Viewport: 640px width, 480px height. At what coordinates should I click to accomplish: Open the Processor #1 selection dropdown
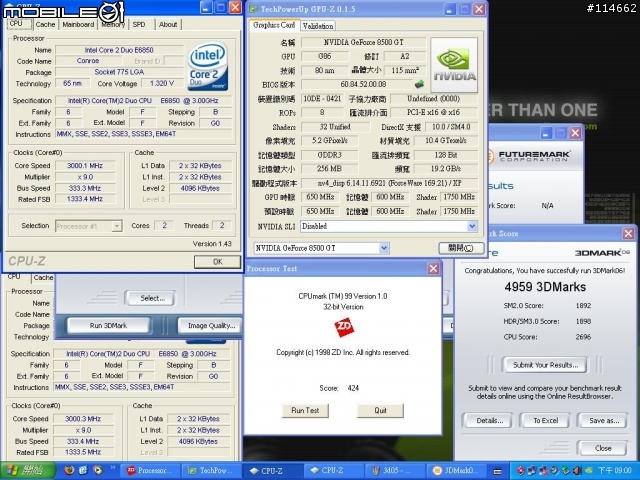[x=117, y=226]
